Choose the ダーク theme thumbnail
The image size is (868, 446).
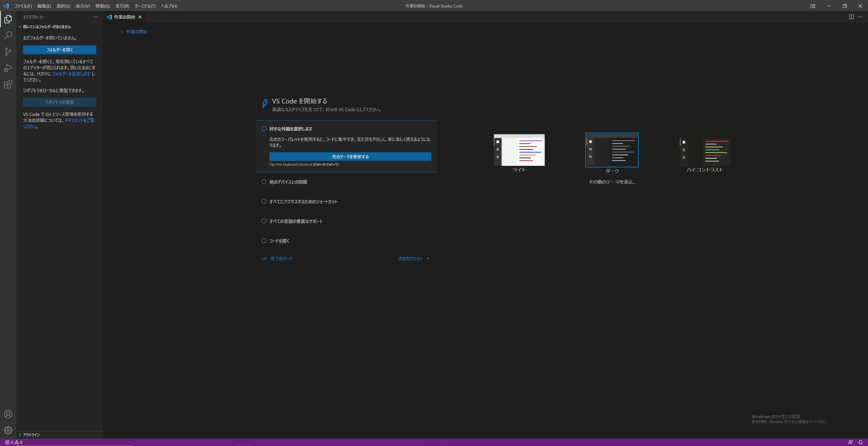tap(612, 150)
